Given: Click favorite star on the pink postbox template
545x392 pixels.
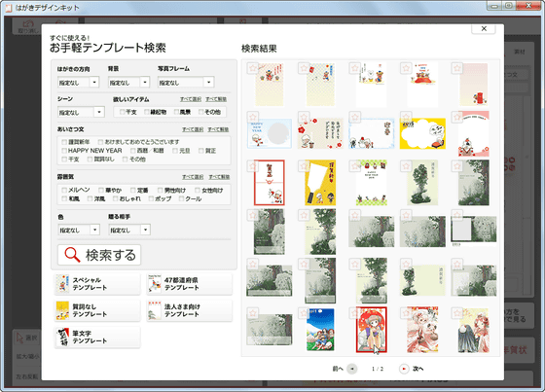Looking at the screenshot, I should tap(457, 68).
